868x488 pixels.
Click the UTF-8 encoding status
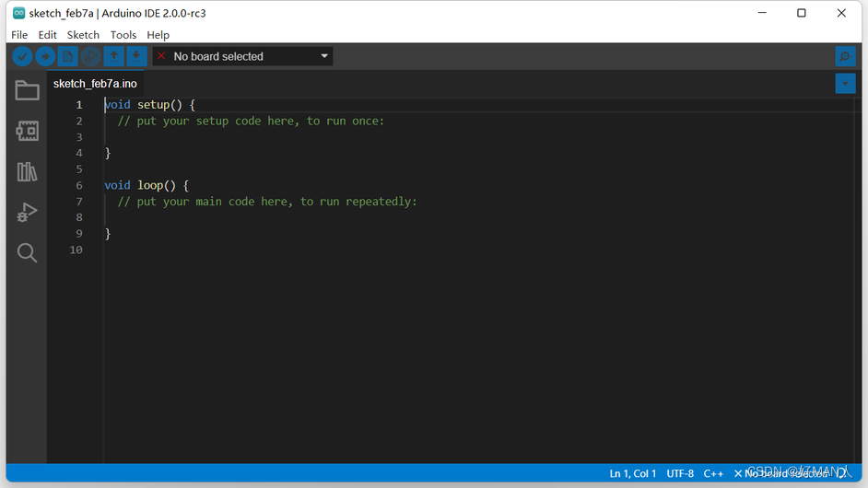click(x=680, y=473)
